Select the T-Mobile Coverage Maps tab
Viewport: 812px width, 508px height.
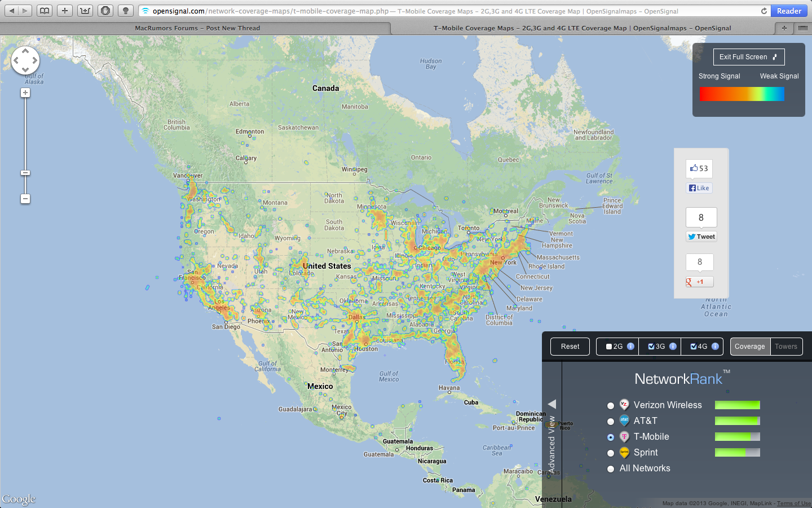tap(582, 28)
